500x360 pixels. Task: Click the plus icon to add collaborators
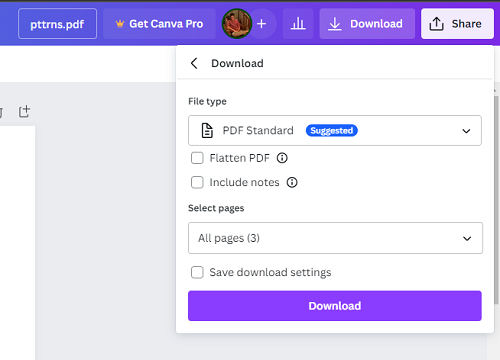(x=262, y=24)
